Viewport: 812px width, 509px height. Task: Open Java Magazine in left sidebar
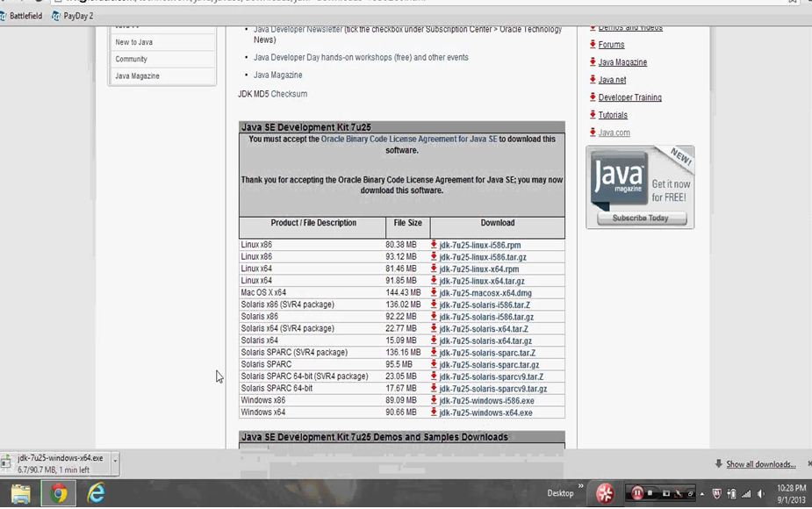[137, 76]
